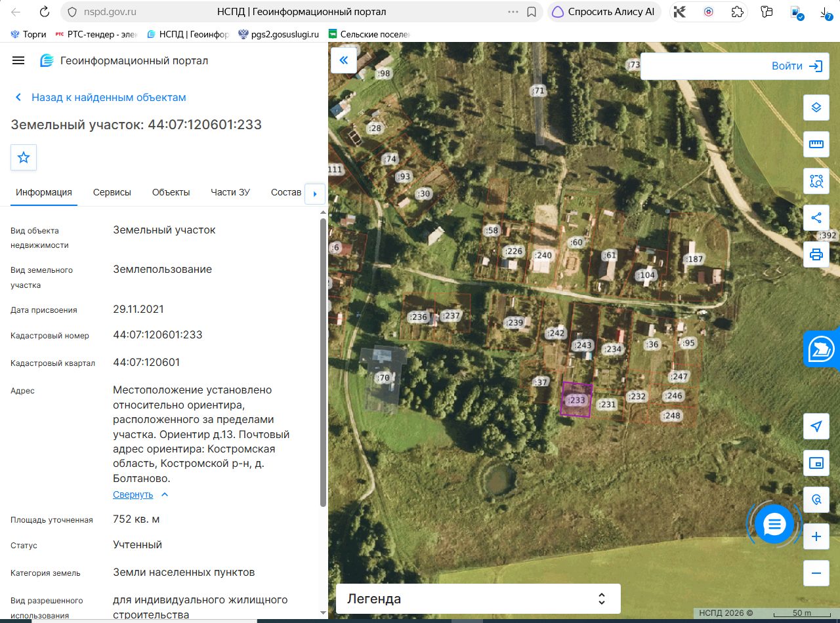Expand the Легенда legend dropdown

tap(478, 599)
